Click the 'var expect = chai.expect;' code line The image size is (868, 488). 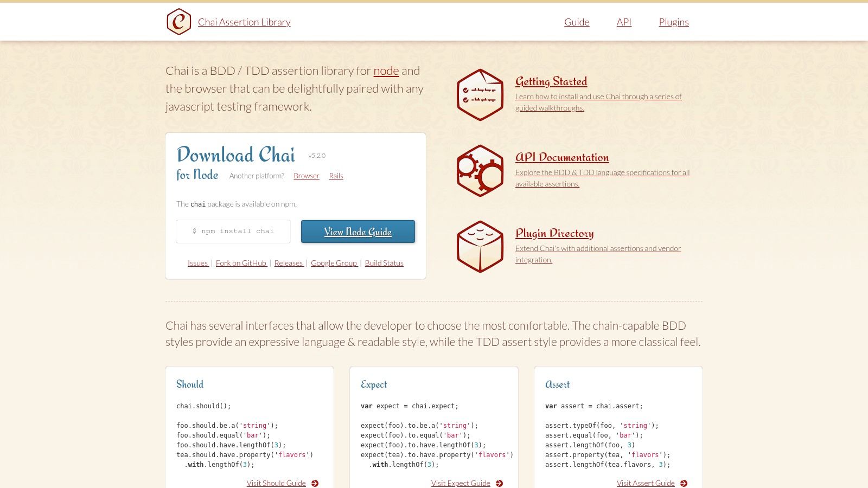coord(410,406)
